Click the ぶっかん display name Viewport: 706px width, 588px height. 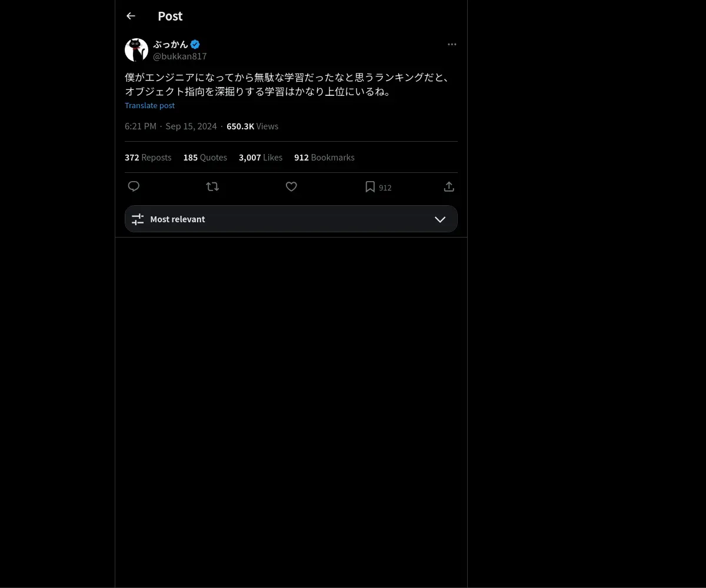(x=171, y=44)
